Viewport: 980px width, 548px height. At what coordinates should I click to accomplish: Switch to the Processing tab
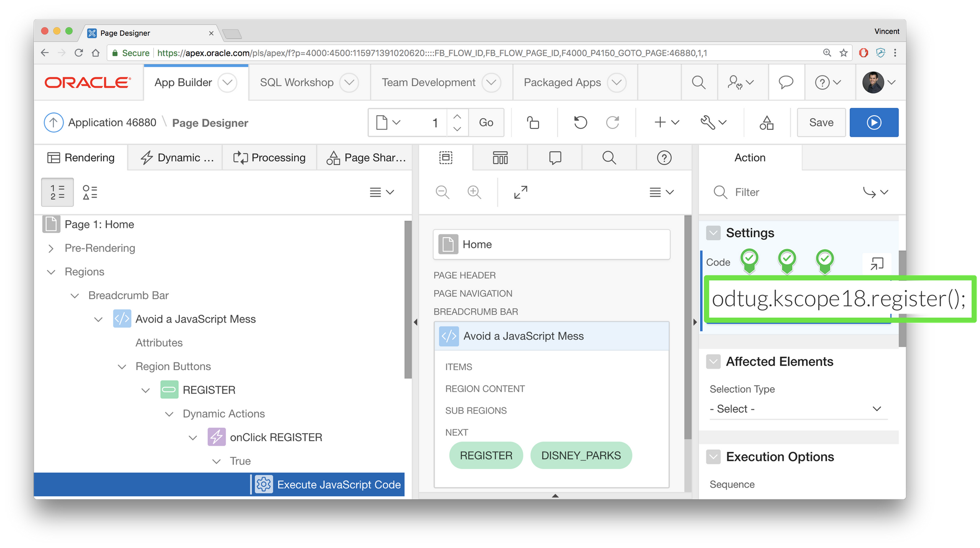[269, 158]
